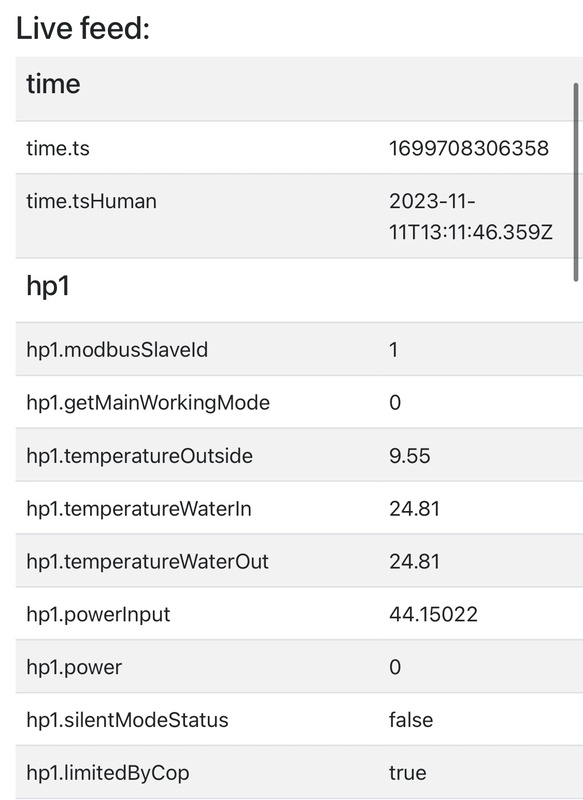Click the hp1.silentModeStatus label
This screenshot has width=583, height=800.
pyautogui.click(x=127, y=720)
